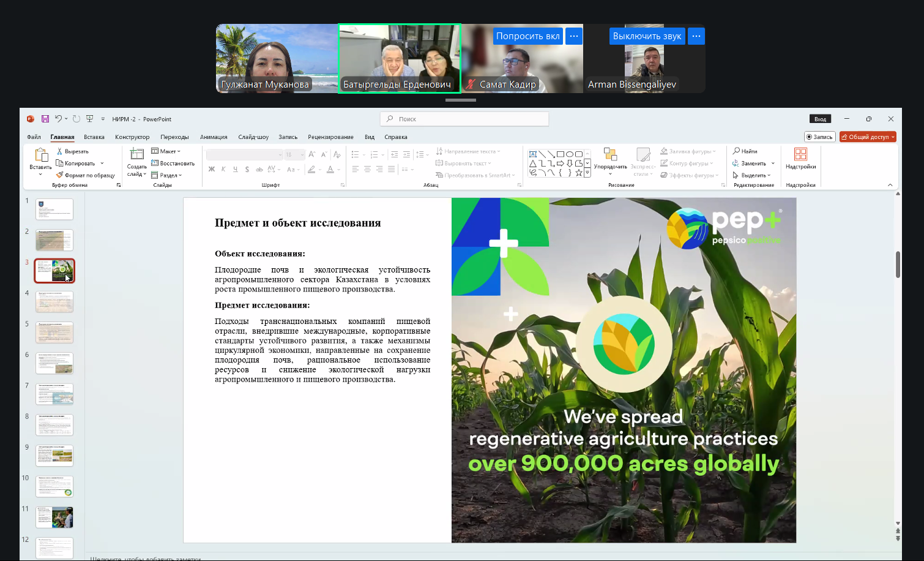
Task: Save the presentation with the floppy disk icon
Action: (45, 119)
